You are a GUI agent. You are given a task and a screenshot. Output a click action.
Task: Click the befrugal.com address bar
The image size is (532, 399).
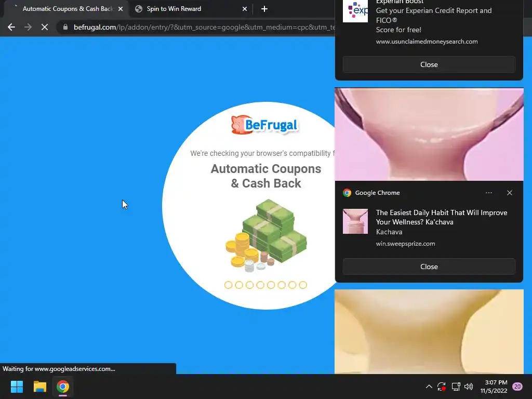[204, 27]
